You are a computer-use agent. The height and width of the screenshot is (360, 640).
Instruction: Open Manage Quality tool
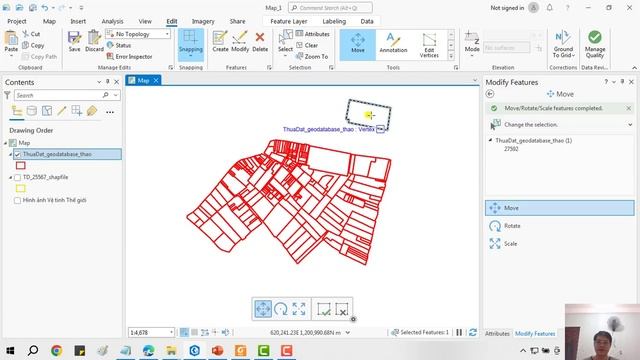pyautogui.click(x=595, y=43)
